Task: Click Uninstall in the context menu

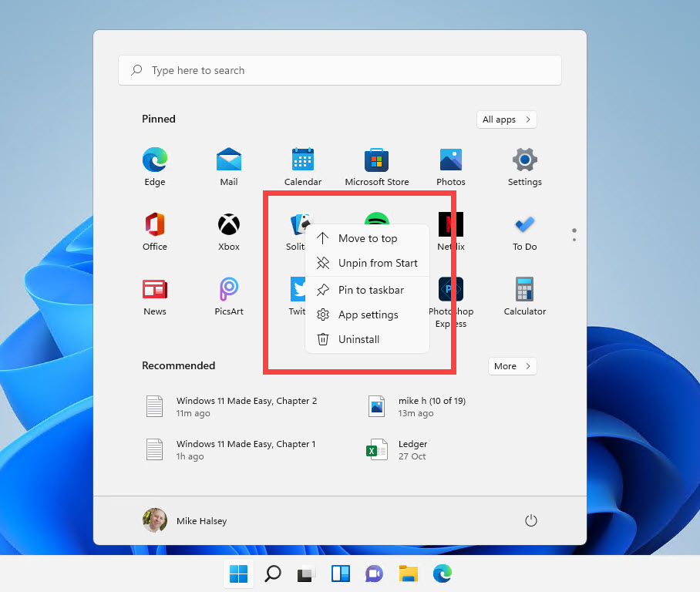Action: (358, 339)
